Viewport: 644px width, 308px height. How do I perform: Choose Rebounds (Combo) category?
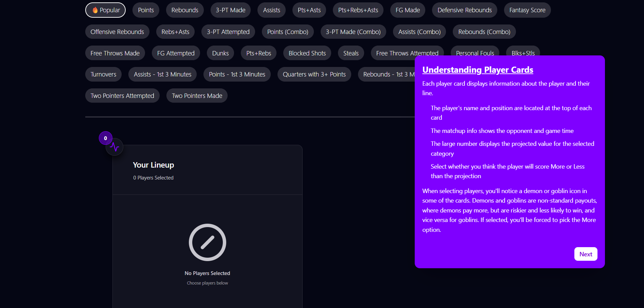pyautogui.click(x=484, y=32)
